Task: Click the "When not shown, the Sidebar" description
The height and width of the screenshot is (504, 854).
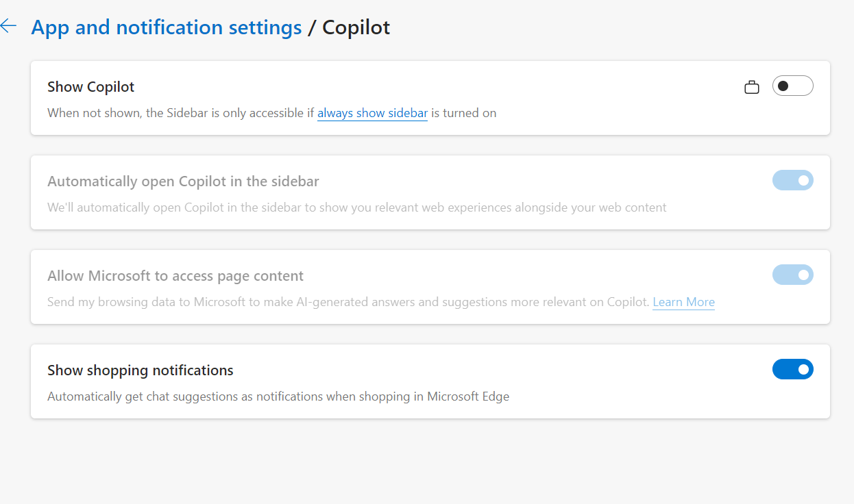Action: click(178, 113)
